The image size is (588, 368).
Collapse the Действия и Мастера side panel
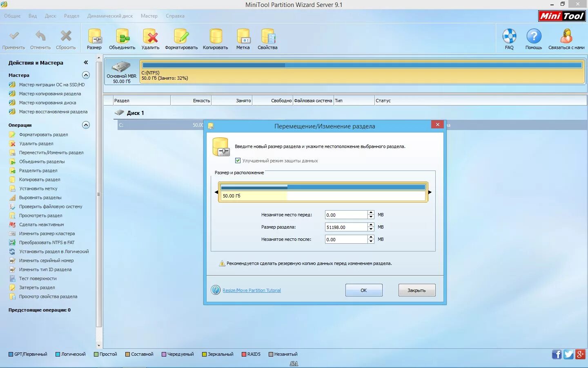(x=86, y=63)
